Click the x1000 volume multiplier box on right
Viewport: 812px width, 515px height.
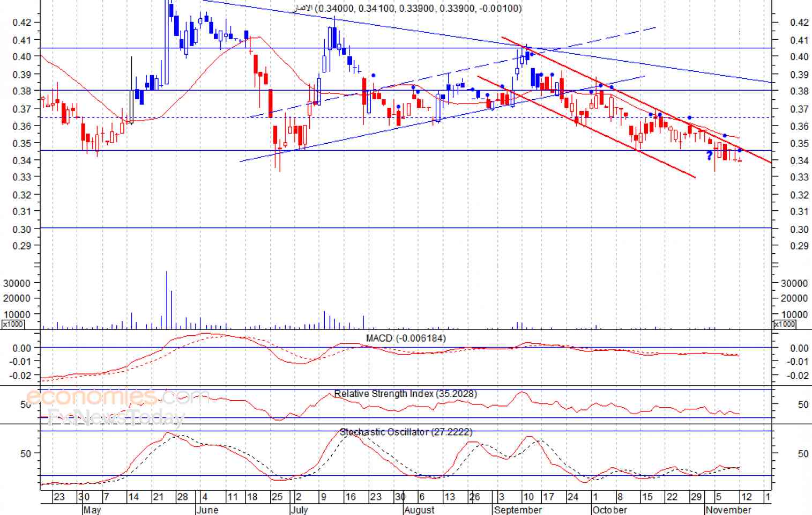(785, 324)
